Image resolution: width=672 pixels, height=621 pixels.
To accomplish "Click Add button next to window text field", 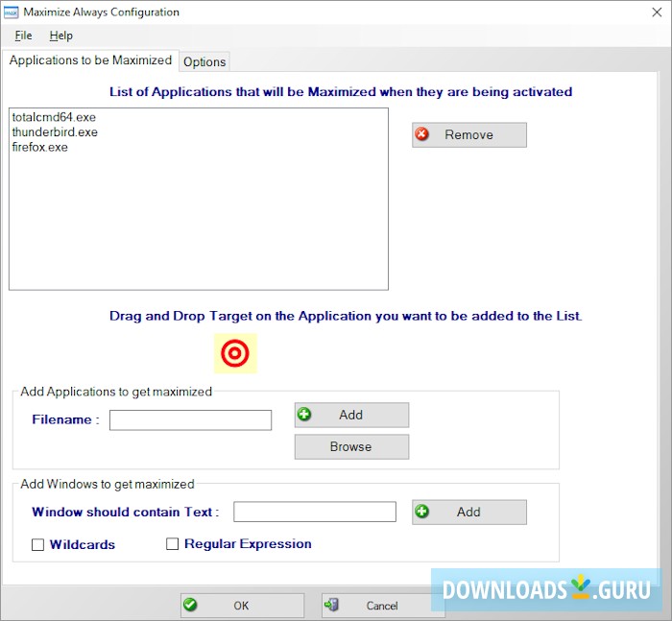I will click(469, 512).
